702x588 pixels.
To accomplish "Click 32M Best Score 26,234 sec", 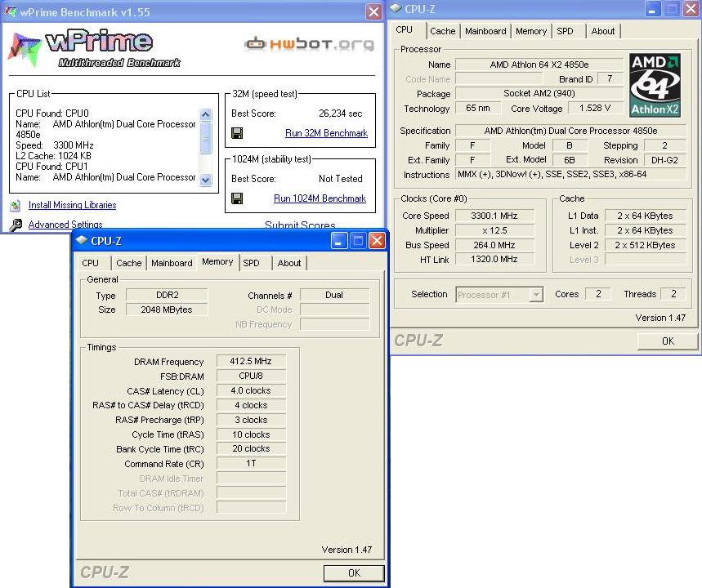I will (340, 114).
